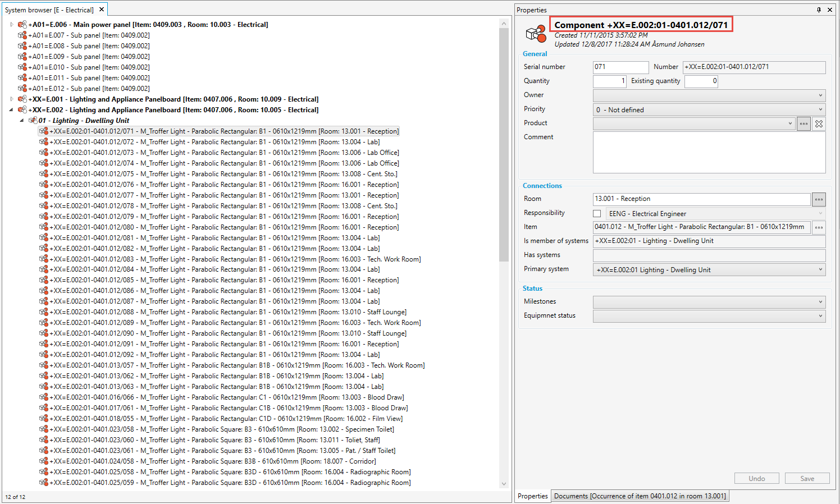Click the Room browse ellipsis button
Screen dimensions: 840x504
tap(819, 199)
